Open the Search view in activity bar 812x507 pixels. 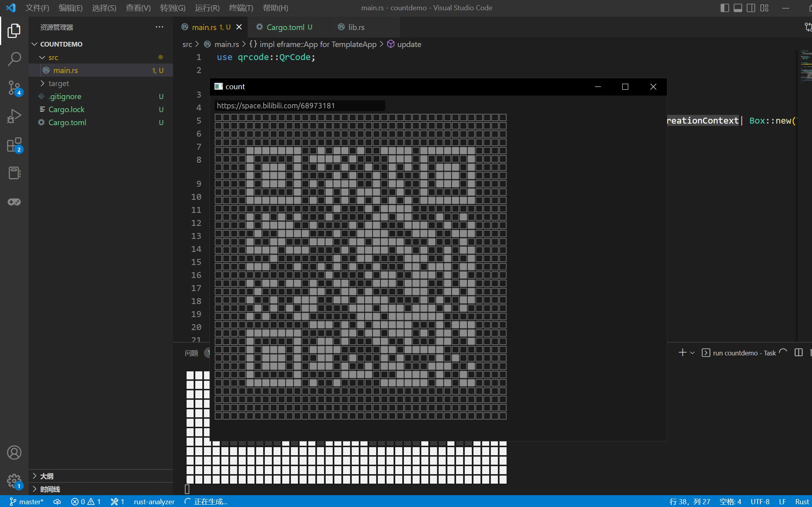(x=14, y=59)
